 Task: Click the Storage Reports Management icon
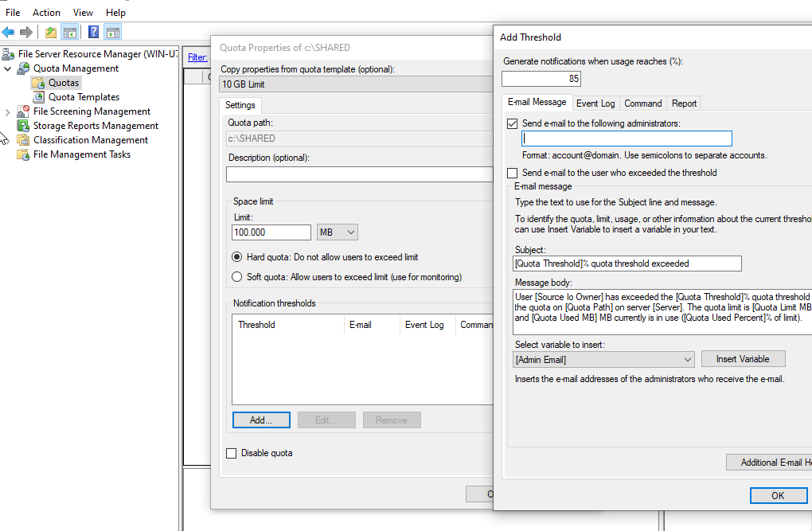tap(23, 126)
